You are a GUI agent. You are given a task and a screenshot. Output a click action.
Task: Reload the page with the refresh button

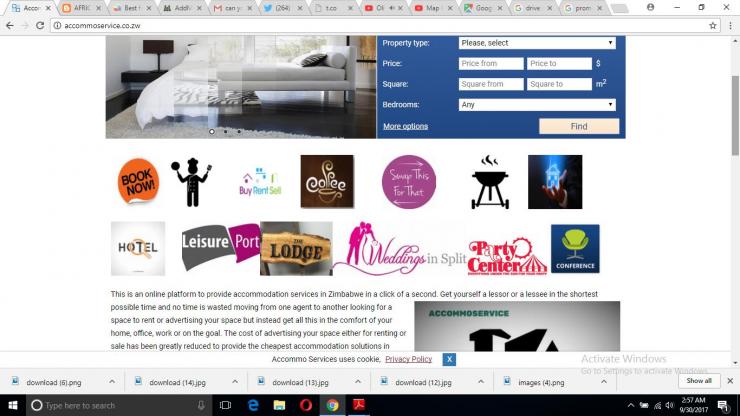40,25
